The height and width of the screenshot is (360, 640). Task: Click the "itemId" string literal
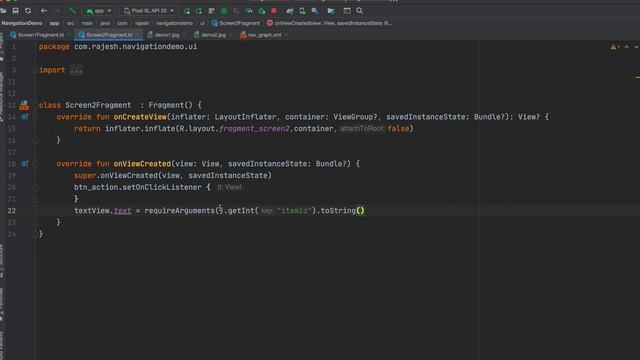click(294, 211)
